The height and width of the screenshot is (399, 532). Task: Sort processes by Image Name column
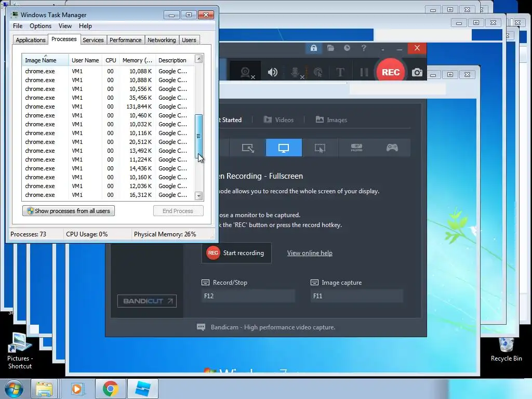45,60
